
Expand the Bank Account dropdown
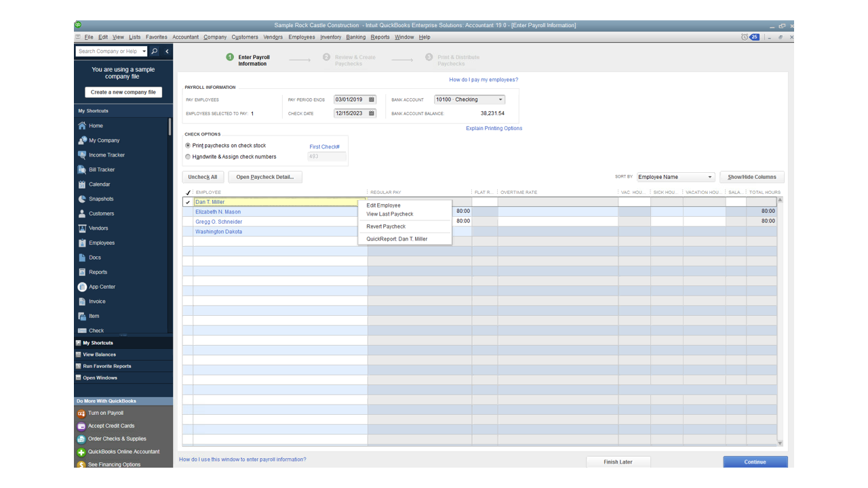pyautogui.click(x=500, y=100)
